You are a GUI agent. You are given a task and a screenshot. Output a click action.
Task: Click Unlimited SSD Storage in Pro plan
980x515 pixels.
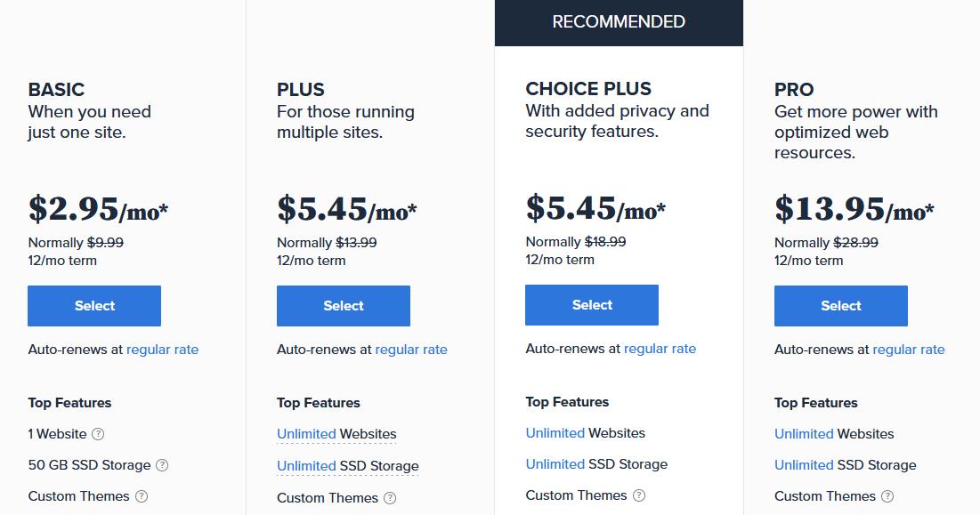coord(845,465)
